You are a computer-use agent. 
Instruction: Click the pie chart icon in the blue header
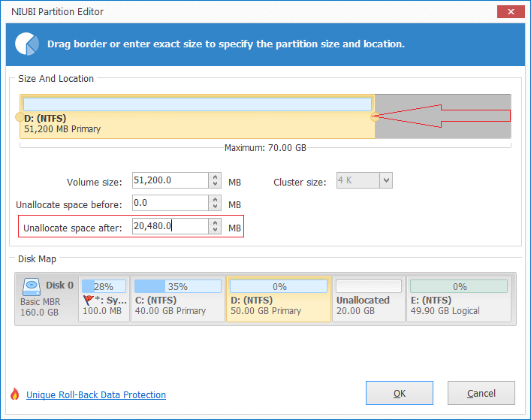(27, 44)
